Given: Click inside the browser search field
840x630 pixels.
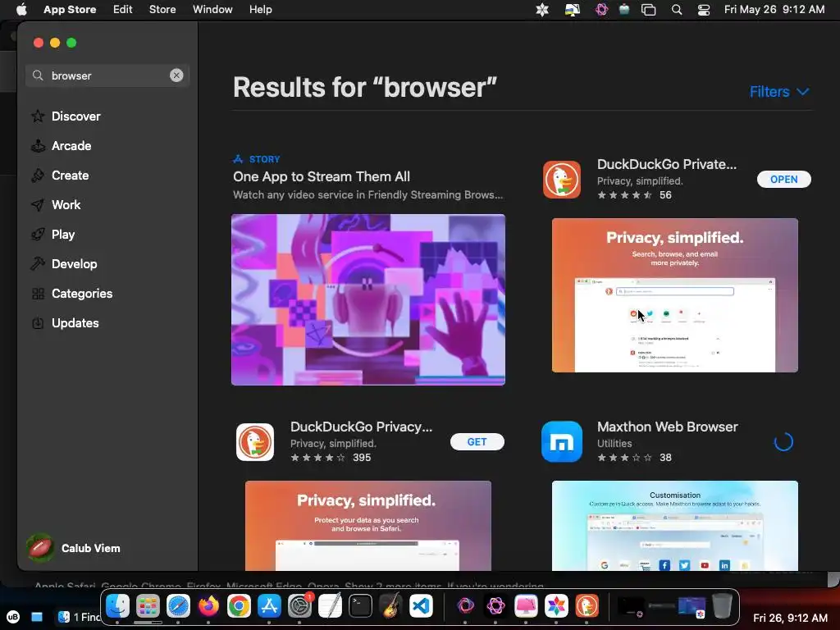Looking at the screenshot, I should coord(107,75).
